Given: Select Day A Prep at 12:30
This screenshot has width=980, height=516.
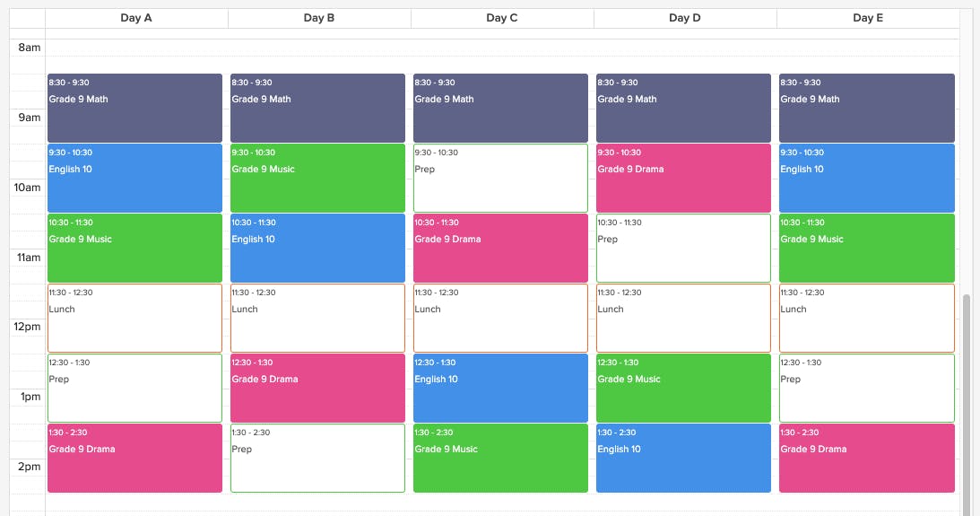Looking at the screenshot, I should 135,389.
